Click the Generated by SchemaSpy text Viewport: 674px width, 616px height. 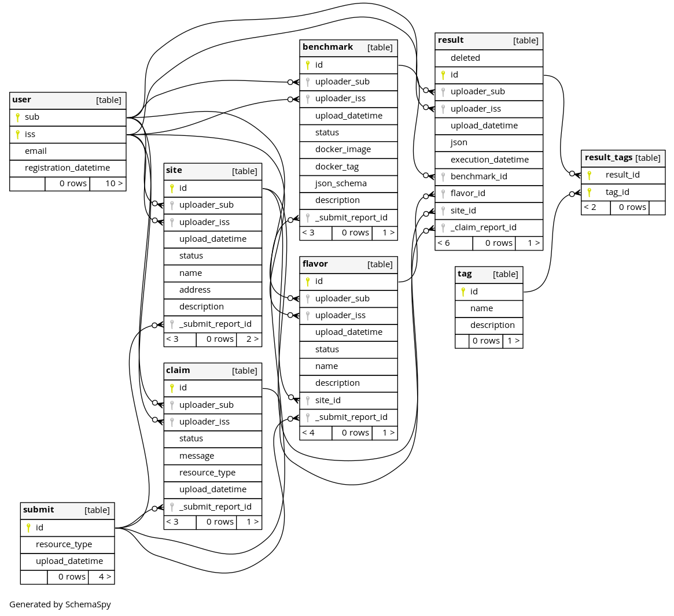tap(60, 604)
